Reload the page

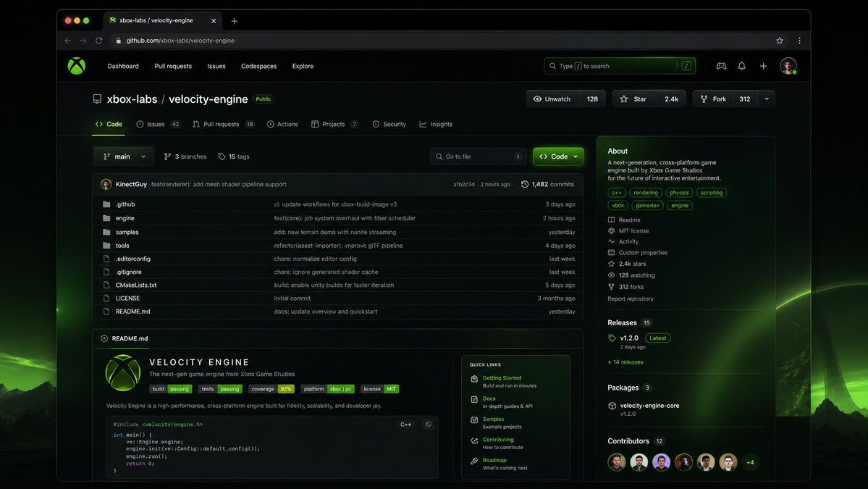tap(98, 41)
